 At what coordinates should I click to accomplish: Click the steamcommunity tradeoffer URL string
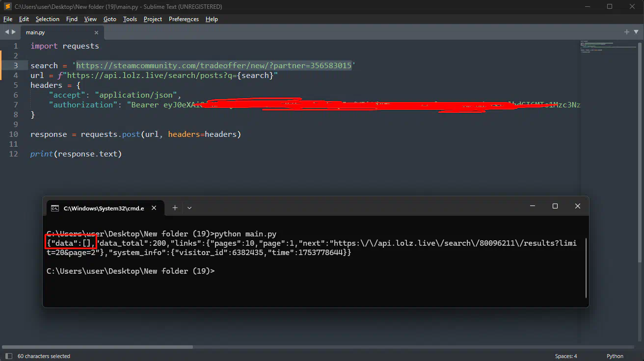click(214, 66)
